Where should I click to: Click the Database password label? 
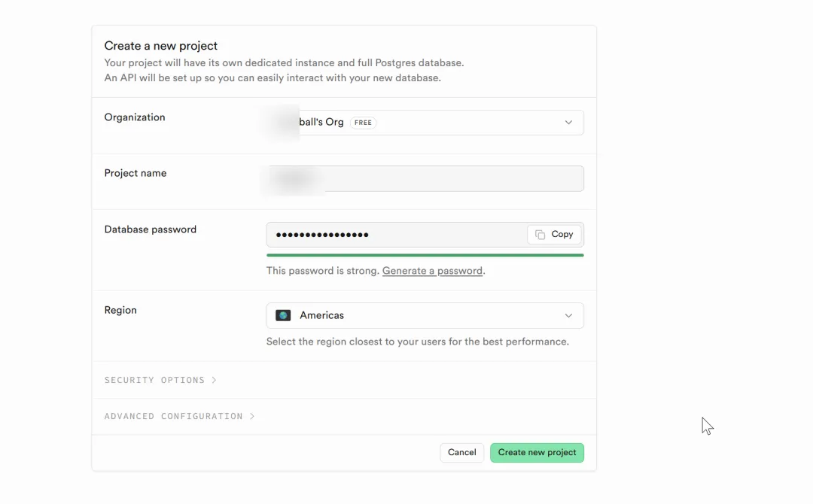150,229
